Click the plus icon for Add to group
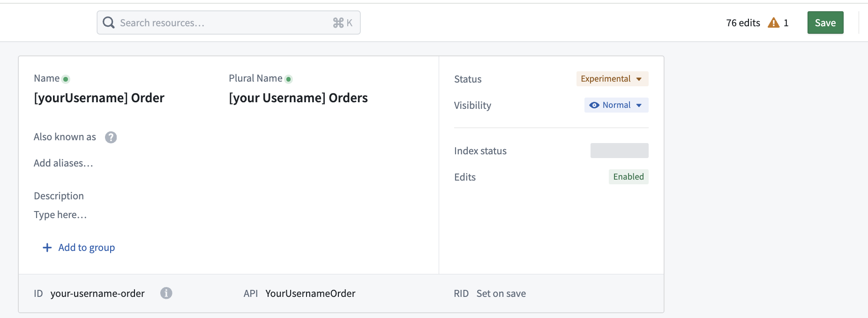 (47, 248)
